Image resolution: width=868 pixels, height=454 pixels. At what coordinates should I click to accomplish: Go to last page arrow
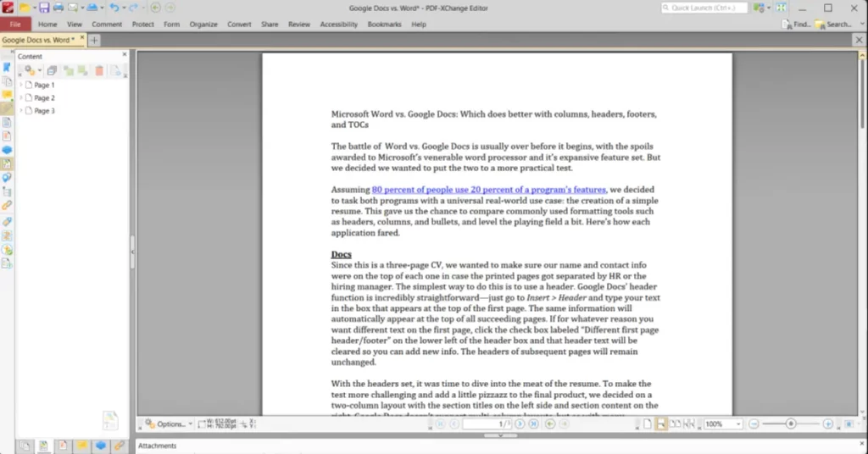point(534,424)
